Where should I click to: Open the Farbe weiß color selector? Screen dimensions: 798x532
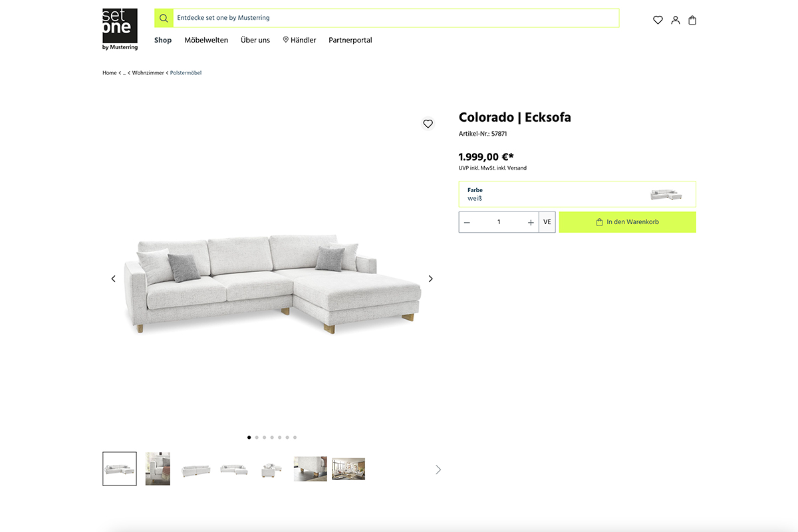pyautogui.click(x=577, y=194)
